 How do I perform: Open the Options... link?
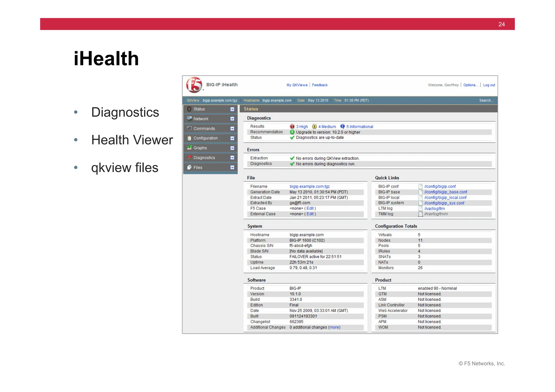point(471,85)
